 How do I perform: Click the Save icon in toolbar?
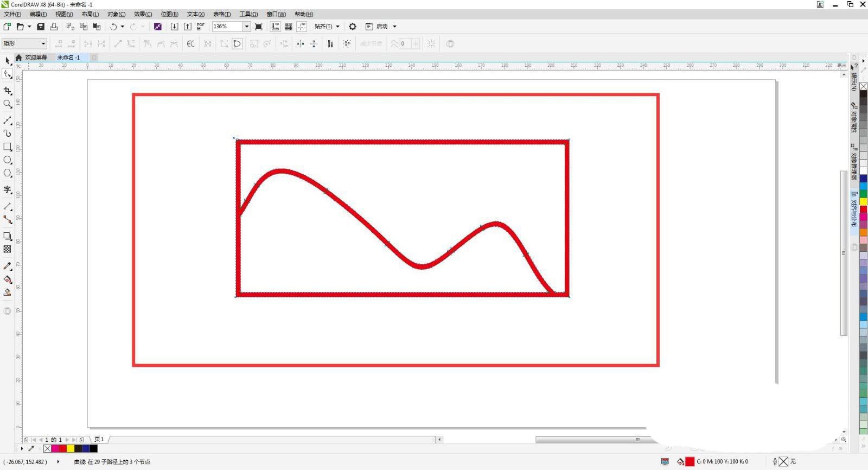(41, 27)
